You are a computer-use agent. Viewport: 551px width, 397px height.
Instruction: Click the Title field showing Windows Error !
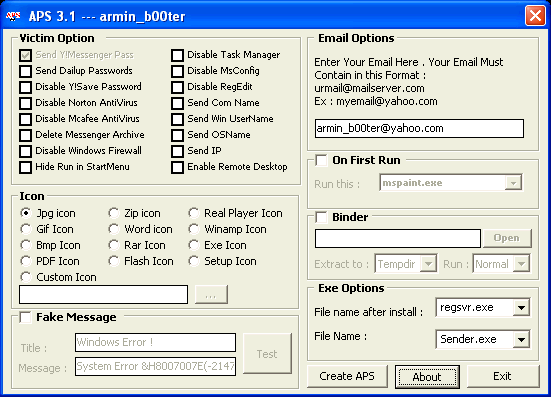(155, 342)
